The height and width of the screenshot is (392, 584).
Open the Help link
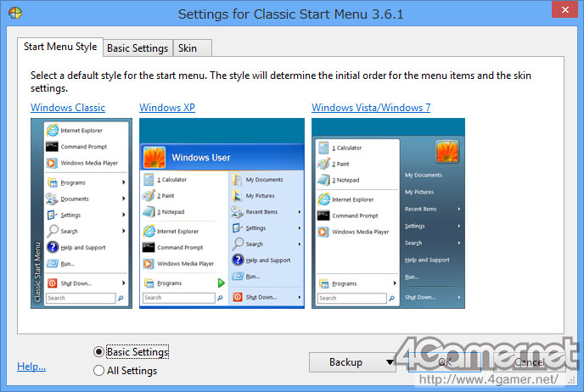point(31,367)
